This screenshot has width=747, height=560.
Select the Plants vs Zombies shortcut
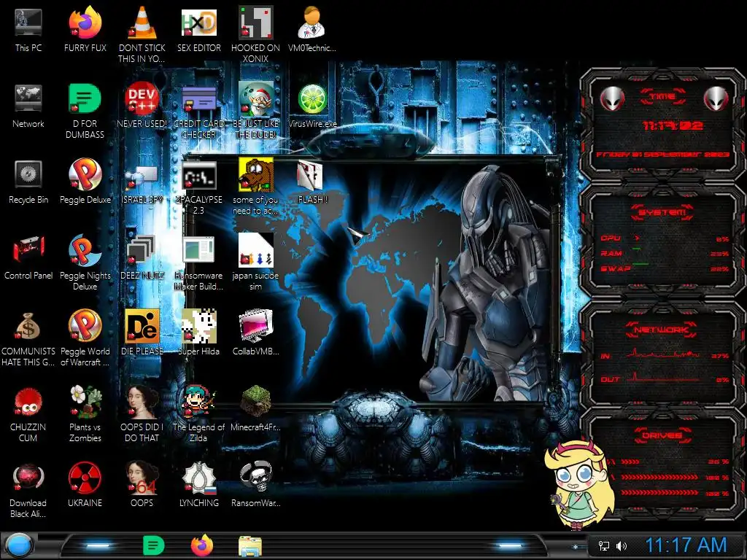[85, 414]
